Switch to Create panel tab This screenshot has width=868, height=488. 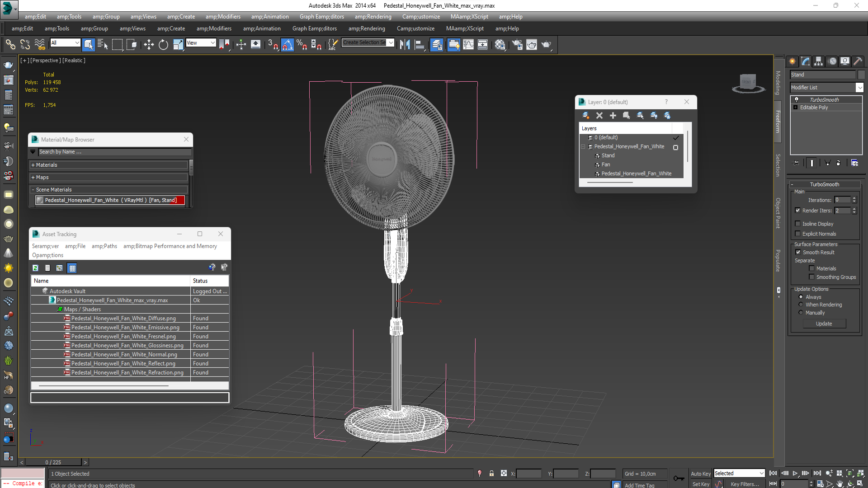click(x=793, y=61)
